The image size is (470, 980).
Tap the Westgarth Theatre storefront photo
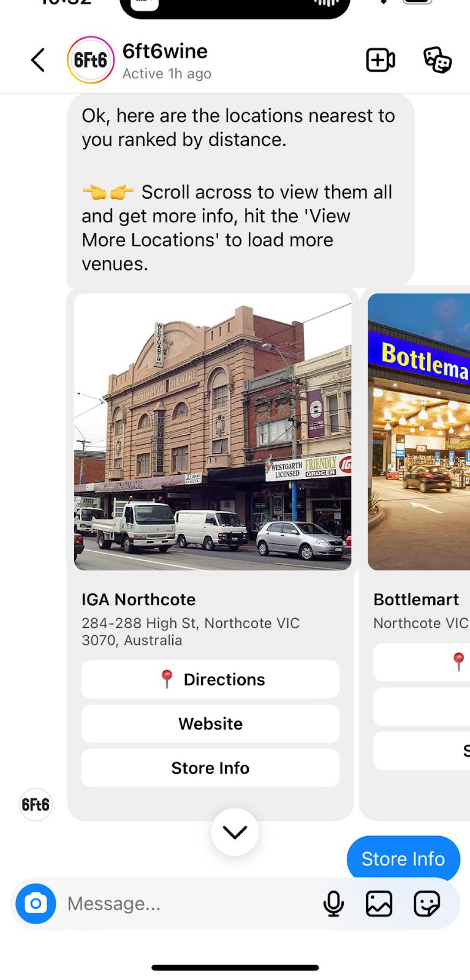(x=213, y=432)
